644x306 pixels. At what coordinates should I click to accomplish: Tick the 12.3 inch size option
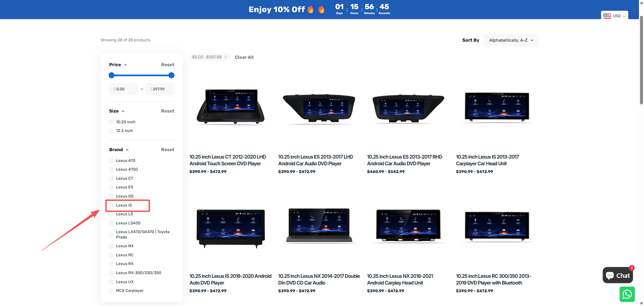(x=111, y=131)
